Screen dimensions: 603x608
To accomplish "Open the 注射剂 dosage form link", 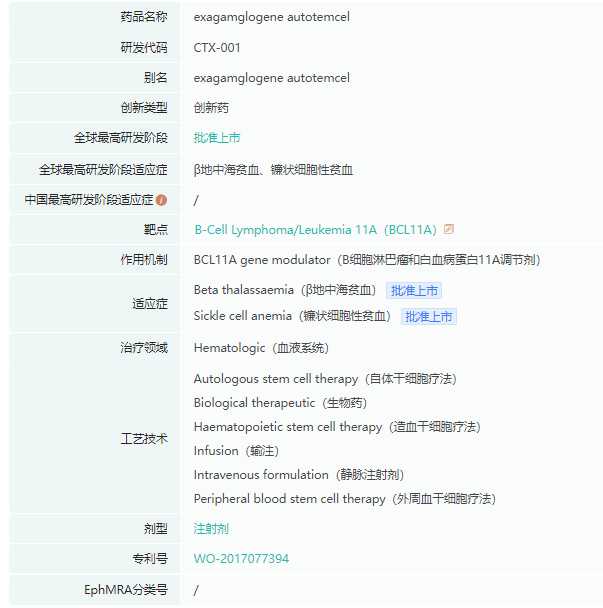I will pos(211,529).
